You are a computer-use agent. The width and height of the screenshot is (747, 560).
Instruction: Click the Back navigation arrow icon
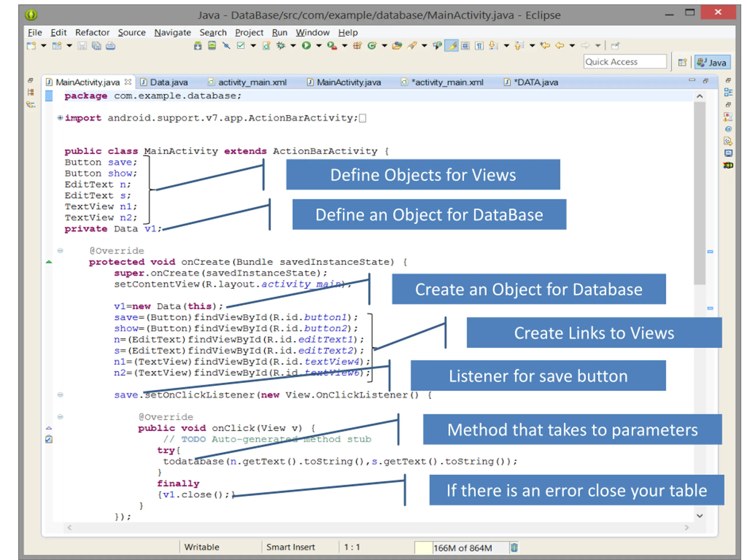pos(560,45)
